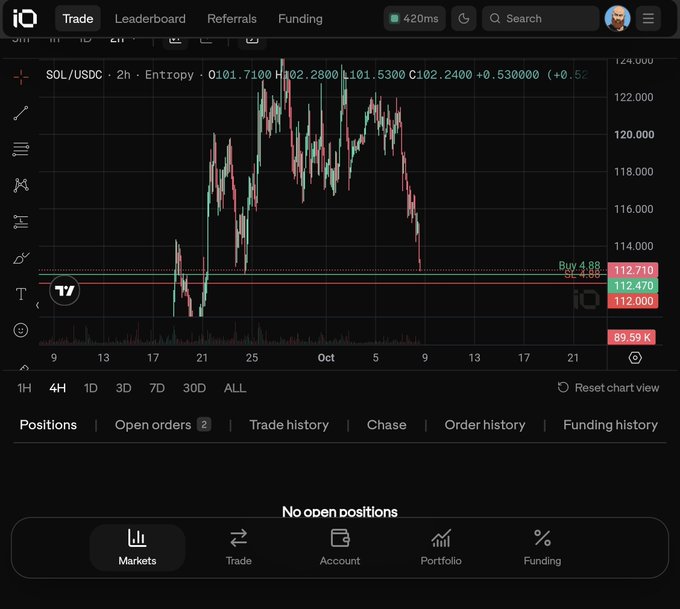The image size is (680, 609).
Task: Set chart range to 3D
Action: click(x=123, y=388)
